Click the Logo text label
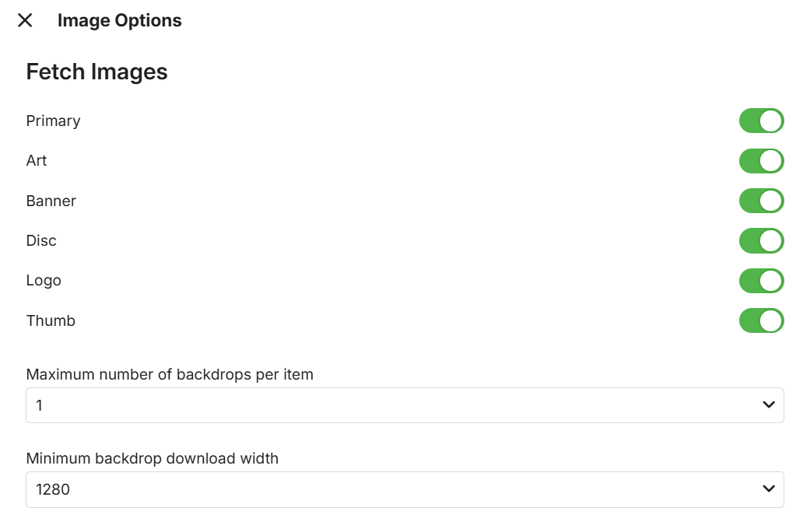The height and width of the screenshot is (532, 810). (44, 281)
